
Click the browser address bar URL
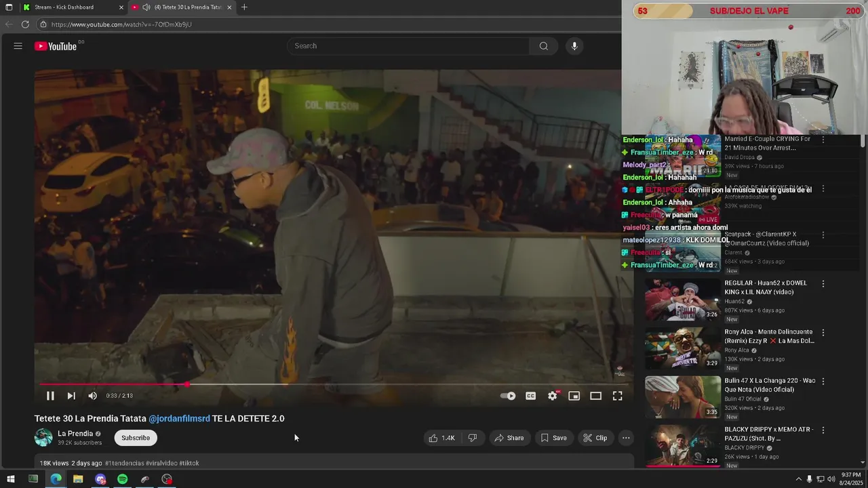click(121, 24)
